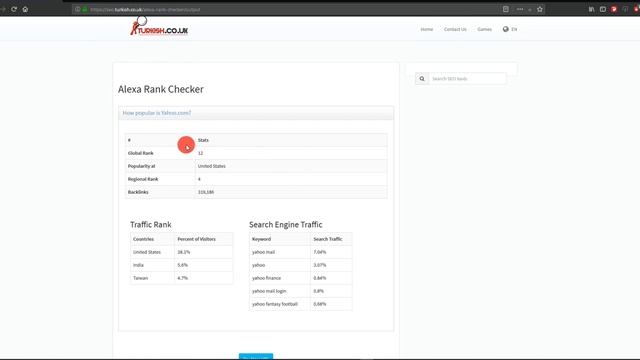Open the red extension icon in toolbar
Screen dimensions: 640x360
click(x=614, y=9)
